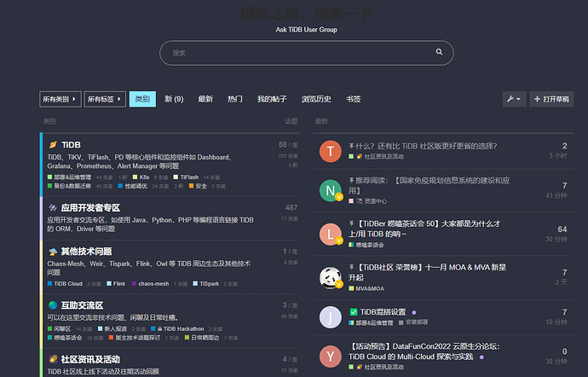Image resolution: width=588 pixels, height=377 pixels.
Task: Open the 闲聊区 subcategory
Action: click(x=60, y=329)
